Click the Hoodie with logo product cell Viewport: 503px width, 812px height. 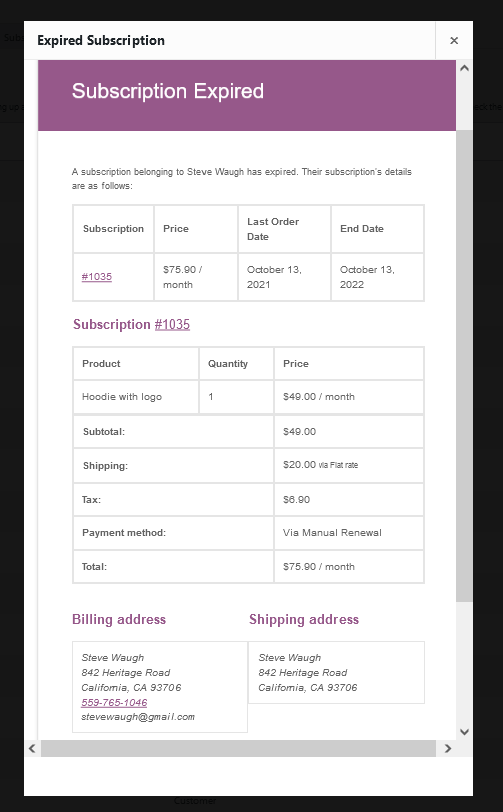pyautogui.click(x=136, y=397)
